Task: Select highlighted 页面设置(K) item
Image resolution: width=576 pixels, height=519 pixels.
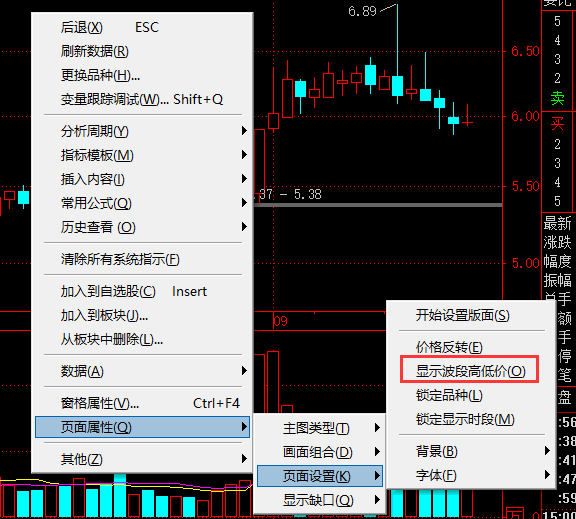Action: (x=320, y=476)
